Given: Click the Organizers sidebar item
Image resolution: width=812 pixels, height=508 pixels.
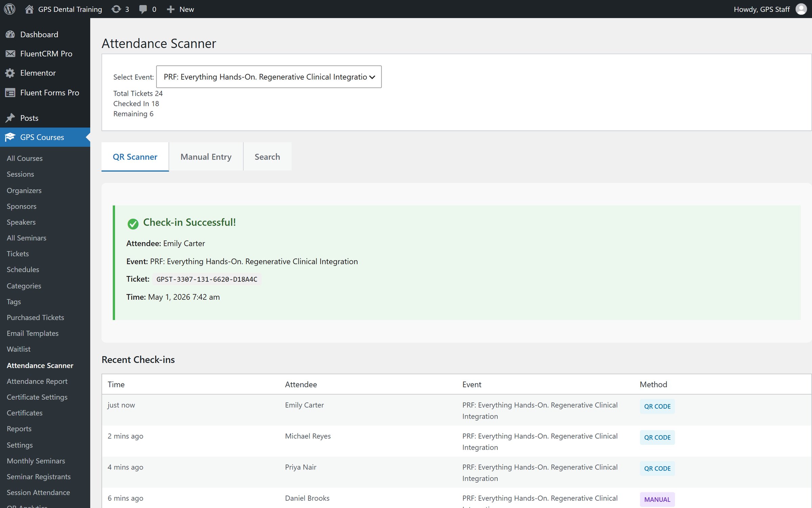Looking at the screenshot, I should pos(24,190).
